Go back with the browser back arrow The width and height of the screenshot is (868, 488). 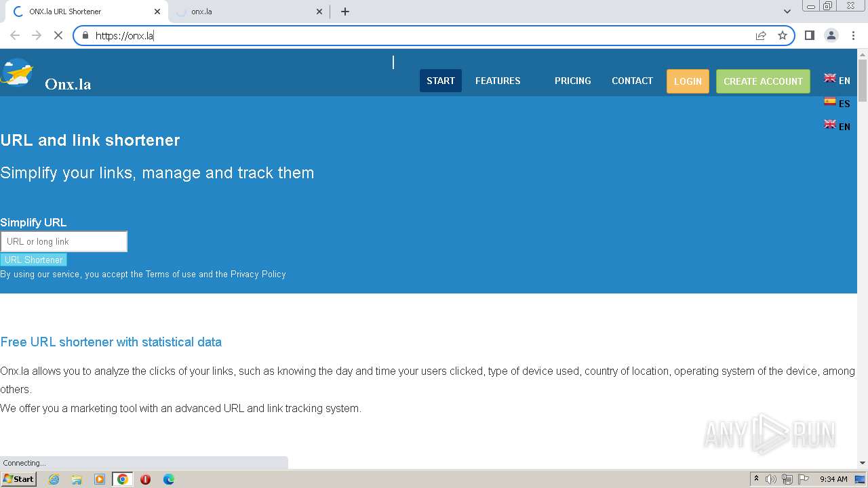coord(15,35)
